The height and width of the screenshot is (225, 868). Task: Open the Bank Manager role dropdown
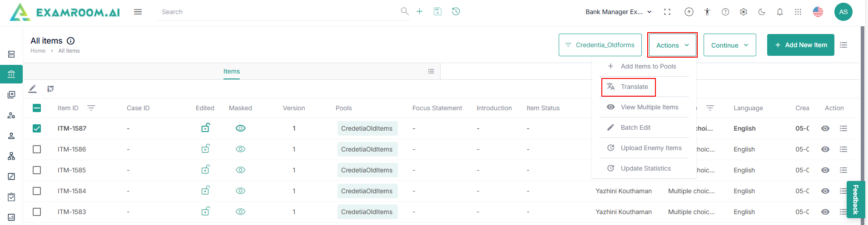618,12
